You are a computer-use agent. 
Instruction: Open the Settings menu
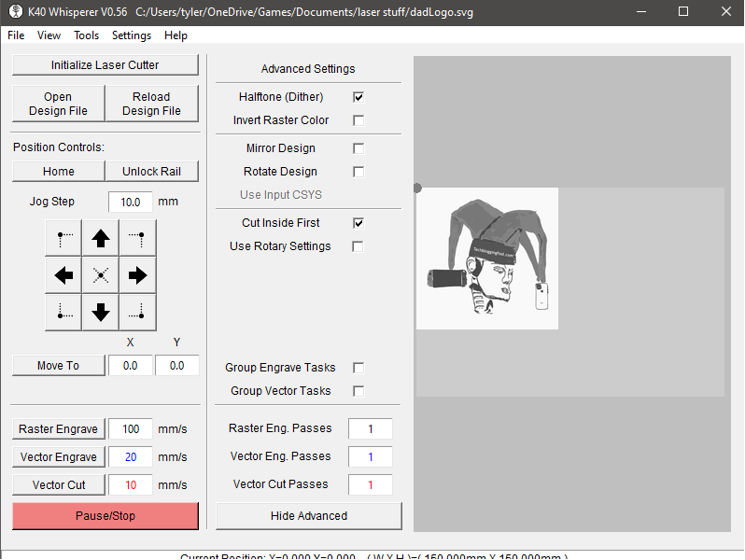131,35
